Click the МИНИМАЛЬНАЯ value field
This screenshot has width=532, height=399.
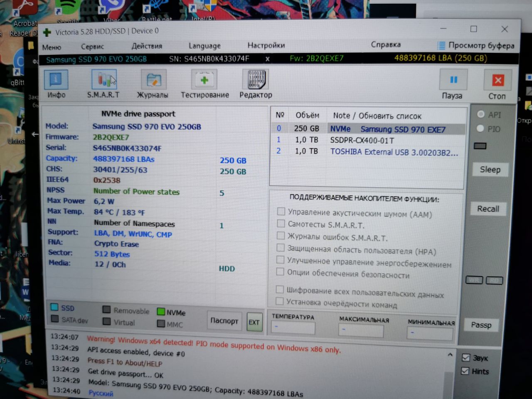coord(429,333)
